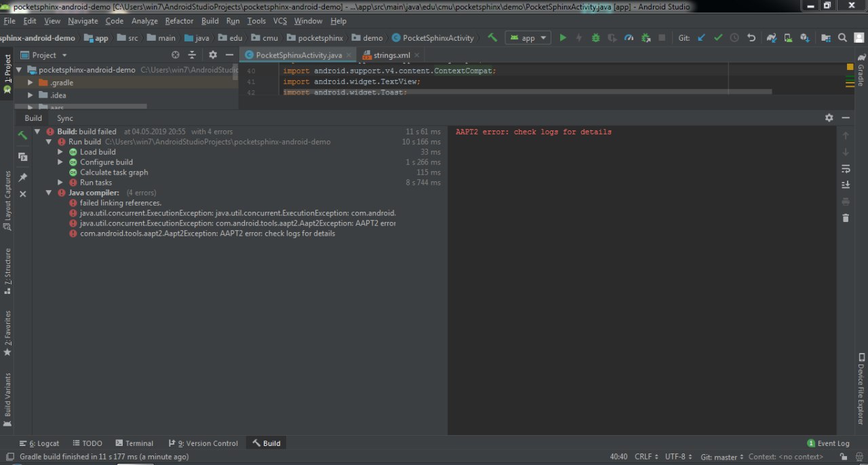
Task: Toggle the pin tab icon in Build panel
Action: (22, 177)
